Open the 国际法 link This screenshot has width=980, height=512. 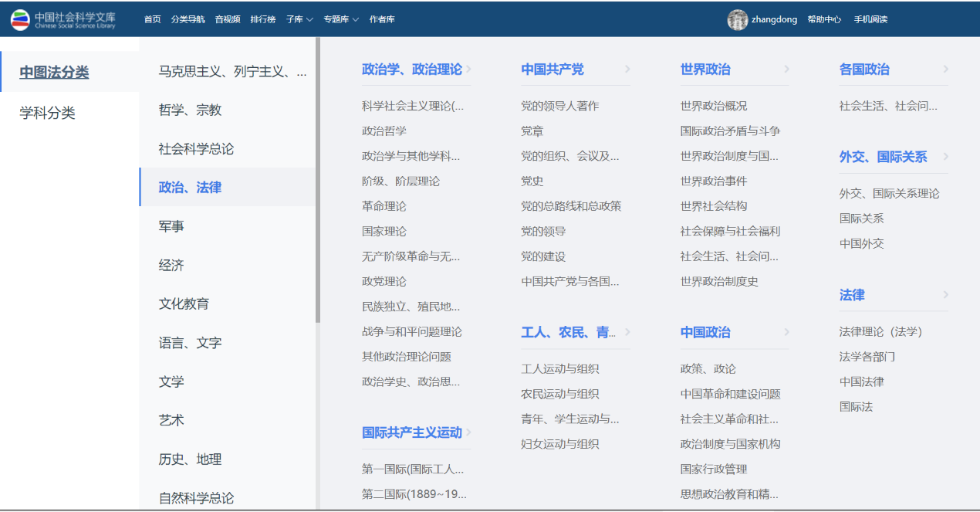coord(856,407)
